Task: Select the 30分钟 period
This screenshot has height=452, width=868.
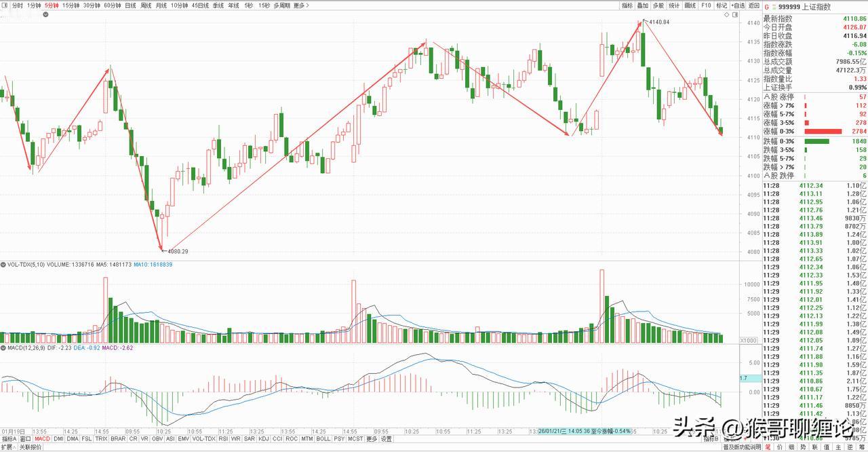Action: [92, 5]
